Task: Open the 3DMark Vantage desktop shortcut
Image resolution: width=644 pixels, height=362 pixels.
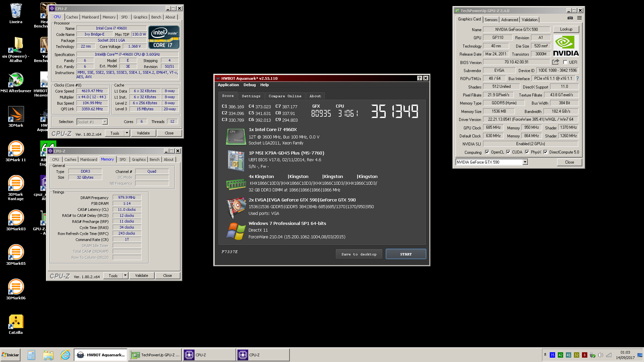Action: (16, 188)
